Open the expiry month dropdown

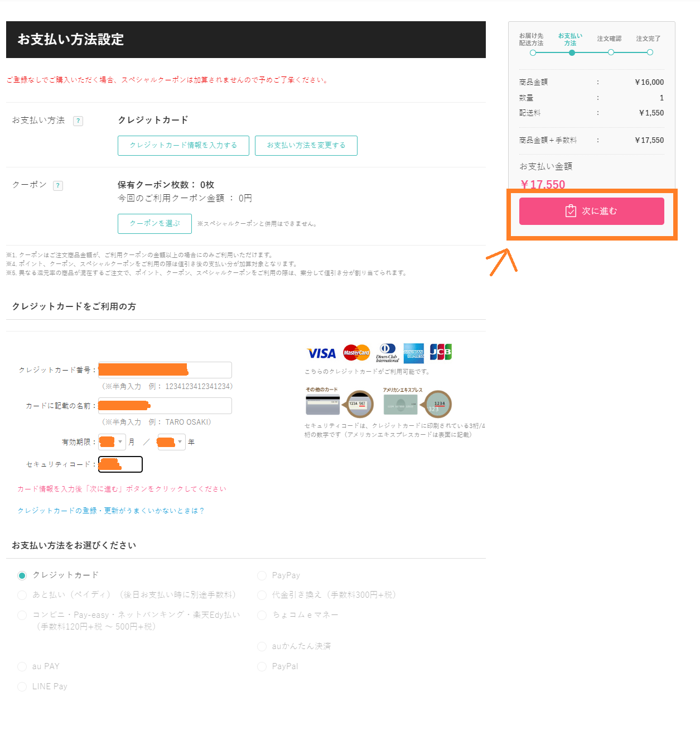click(112, 442)
